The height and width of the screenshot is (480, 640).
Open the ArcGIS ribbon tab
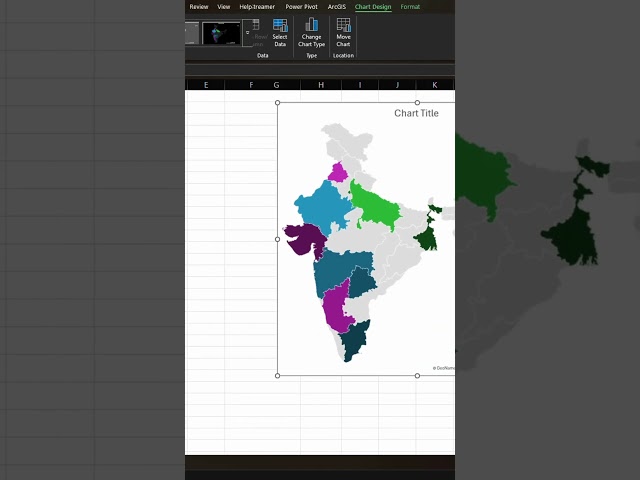[337, 7]
